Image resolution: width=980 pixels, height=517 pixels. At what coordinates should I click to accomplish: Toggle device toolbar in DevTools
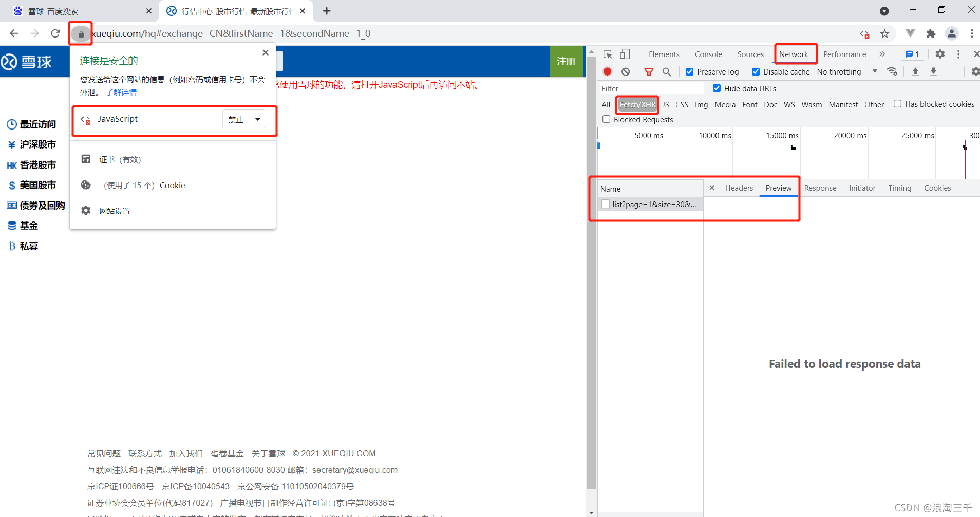(625, 54)
